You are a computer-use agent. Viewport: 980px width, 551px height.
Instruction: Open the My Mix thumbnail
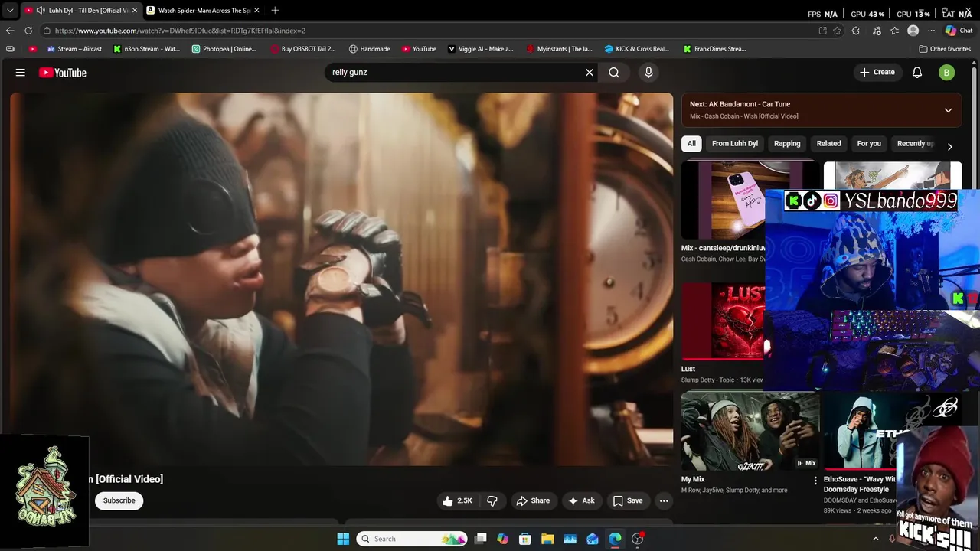pyautogui.click(x=750, y=431)
